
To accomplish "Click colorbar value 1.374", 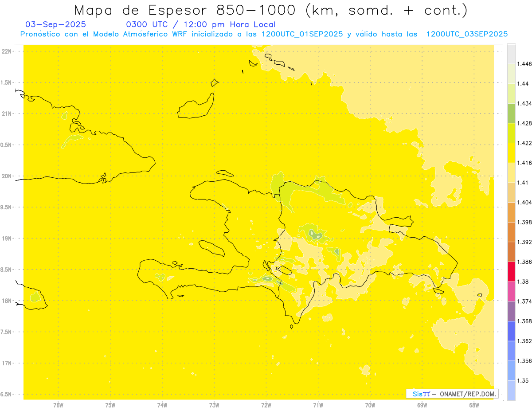I will point(524,301).
